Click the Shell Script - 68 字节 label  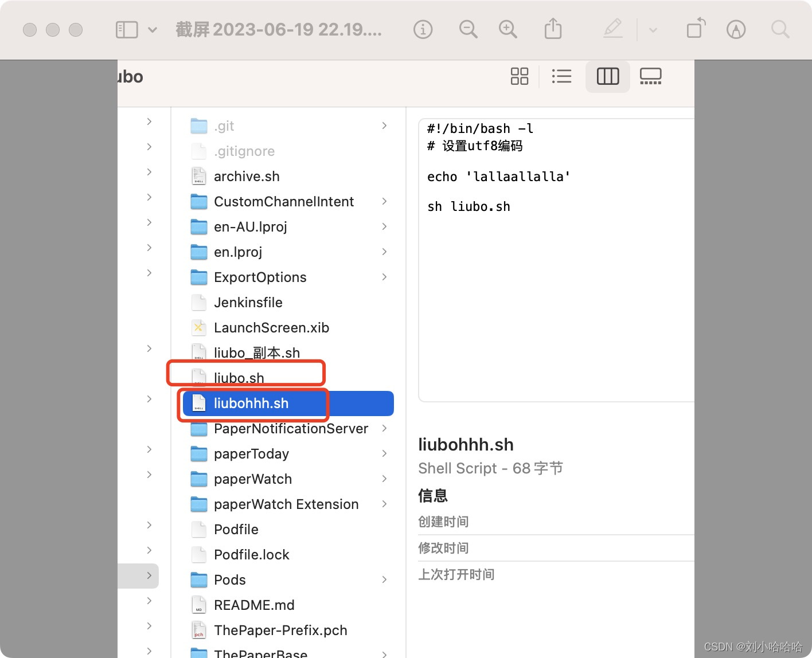pos(490,468)
